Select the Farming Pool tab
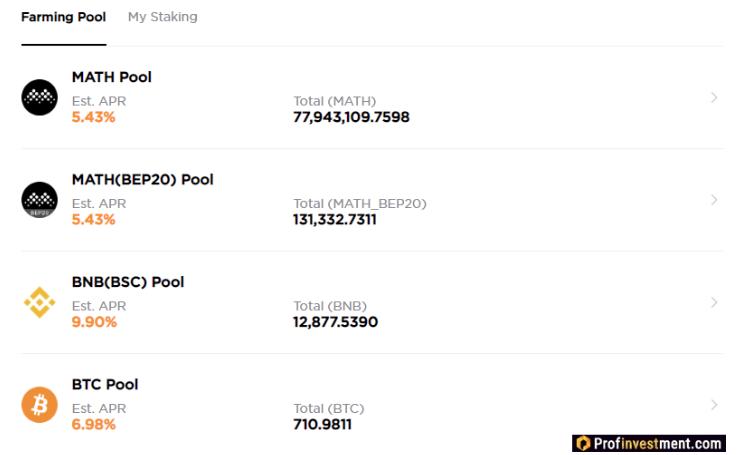 [63, 17]
